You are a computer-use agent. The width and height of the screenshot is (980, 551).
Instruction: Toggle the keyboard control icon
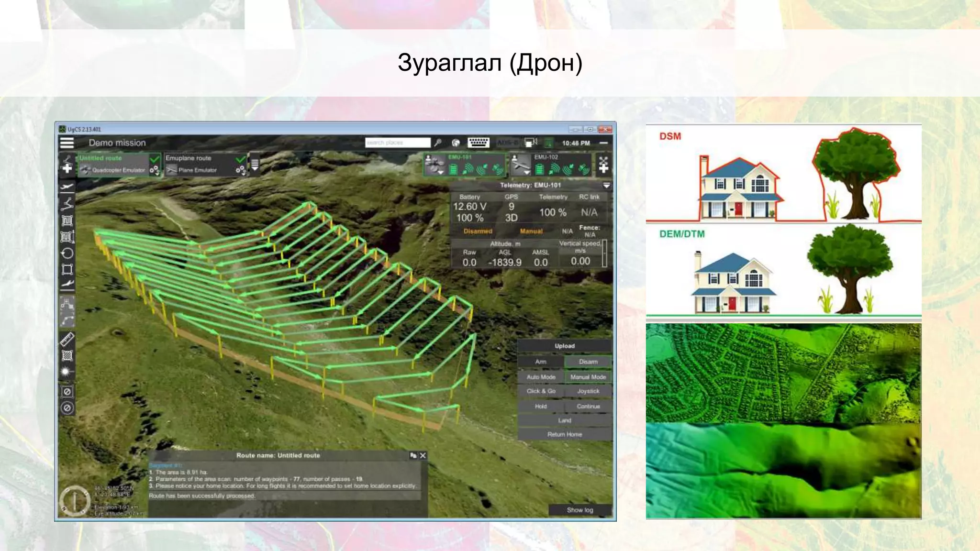point(478,143)
